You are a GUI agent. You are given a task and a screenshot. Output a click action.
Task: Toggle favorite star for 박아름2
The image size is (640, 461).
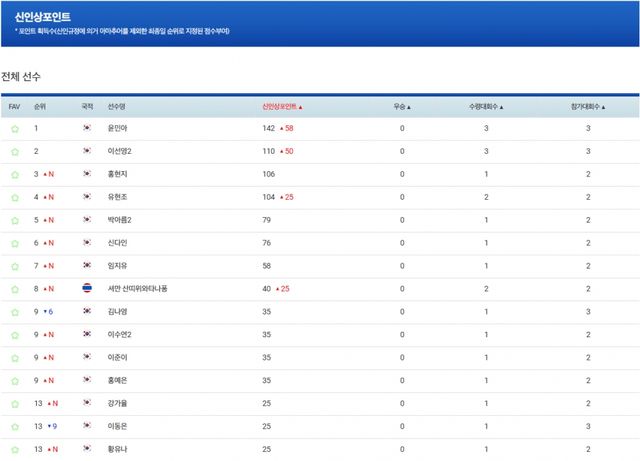point(14,220)
